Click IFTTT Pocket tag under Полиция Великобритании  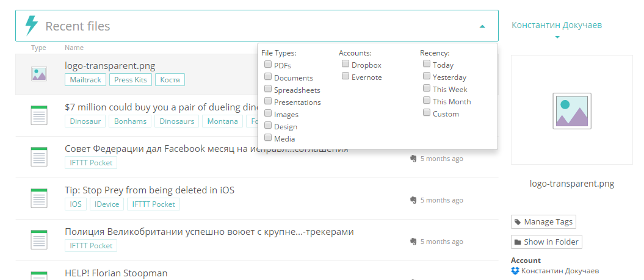coord(91,245)
